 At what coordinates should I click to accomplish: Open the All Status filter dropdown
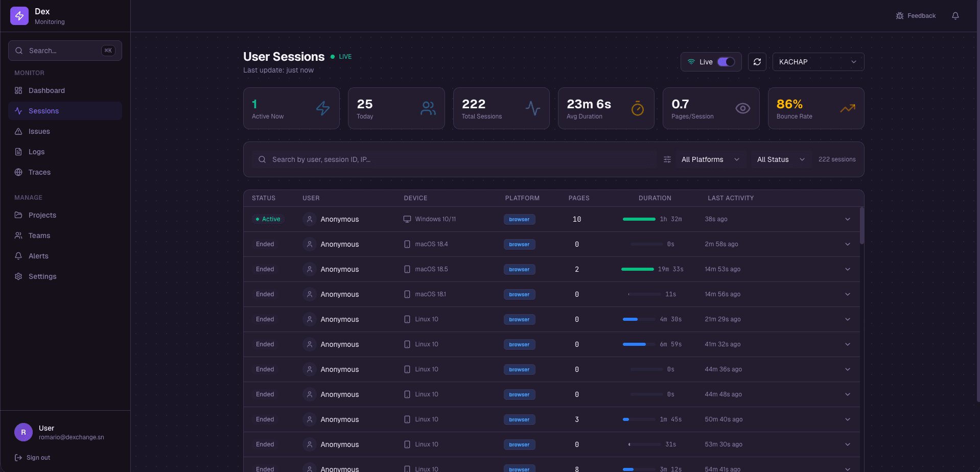coord(781,159)
